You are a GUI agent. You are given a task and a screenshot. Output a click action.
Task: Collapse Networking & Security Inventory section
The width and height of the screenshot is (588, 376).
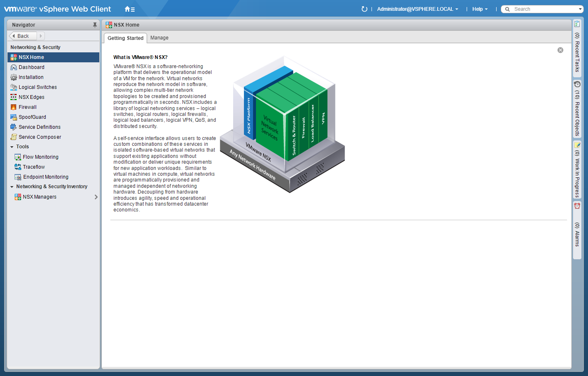12,187
